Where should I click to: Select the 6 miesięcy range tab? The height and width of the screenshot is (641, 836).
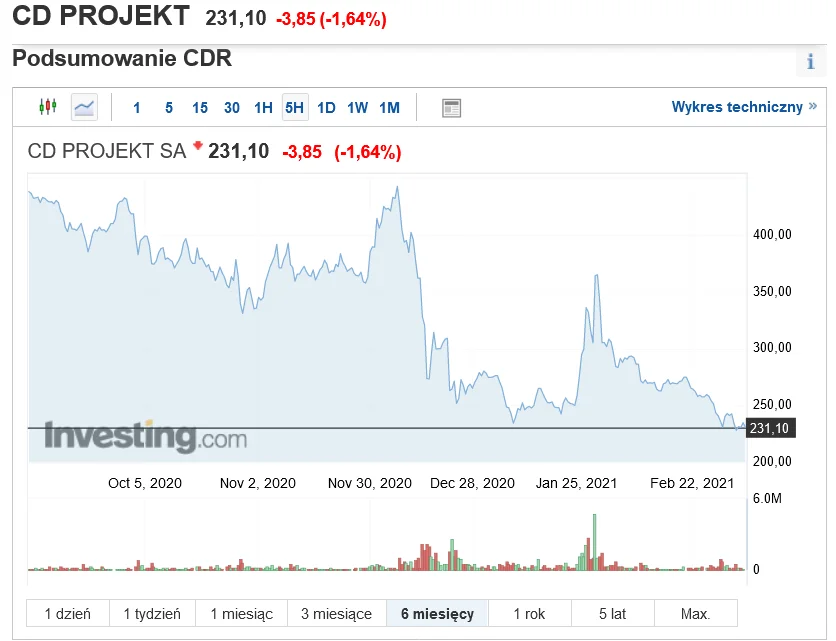(437, 613)
